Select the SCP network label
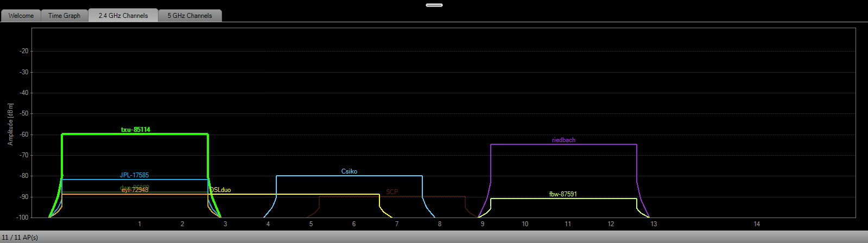The image size is (868, 243). (392, 192)
